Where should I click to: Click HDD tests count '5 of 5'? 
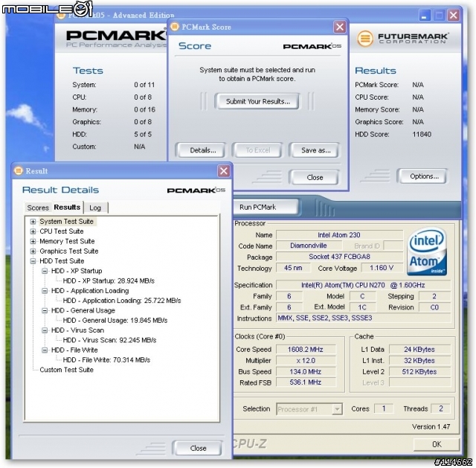point(143,134)
